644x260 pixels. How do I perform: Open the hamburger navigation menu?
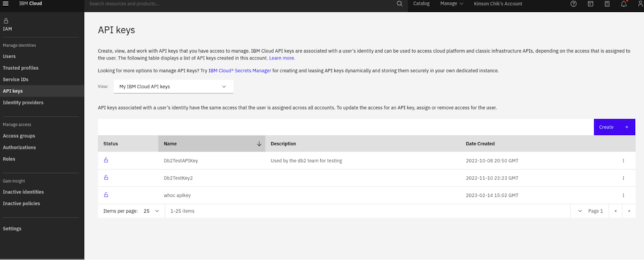point(6,4)
